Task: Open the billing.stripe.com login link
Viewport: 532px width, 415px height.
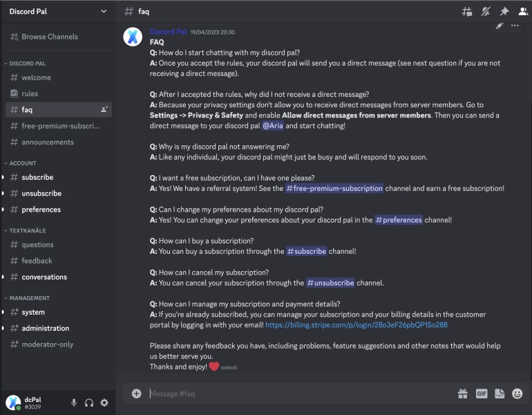Action: [x=357, y=324]
